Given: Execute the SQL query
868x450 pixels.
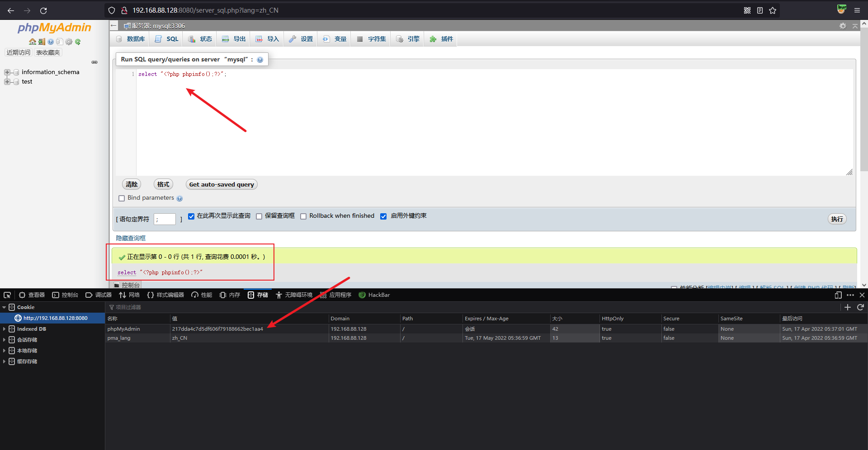Looking at the screenshot, I should pyautogui.click(x=837, y=219).
